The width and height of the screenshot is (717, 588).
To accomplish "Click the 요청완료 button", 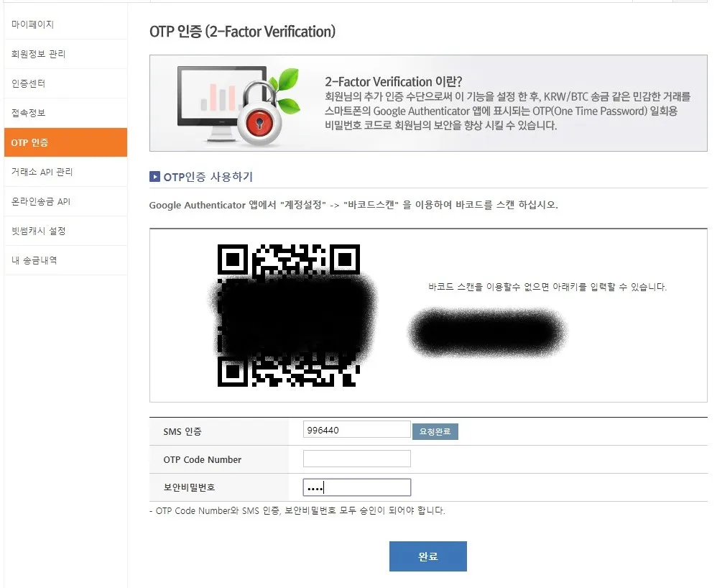I will tap(435, 431).
